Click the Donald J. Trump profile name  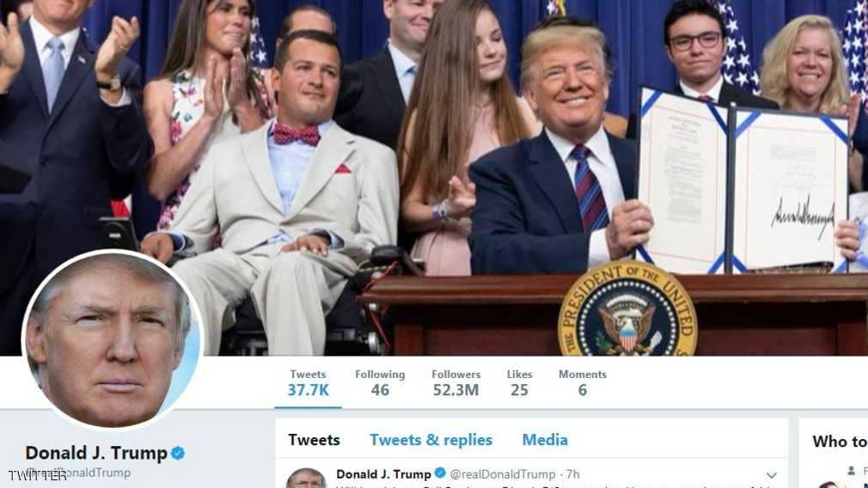tap(96, 453)
